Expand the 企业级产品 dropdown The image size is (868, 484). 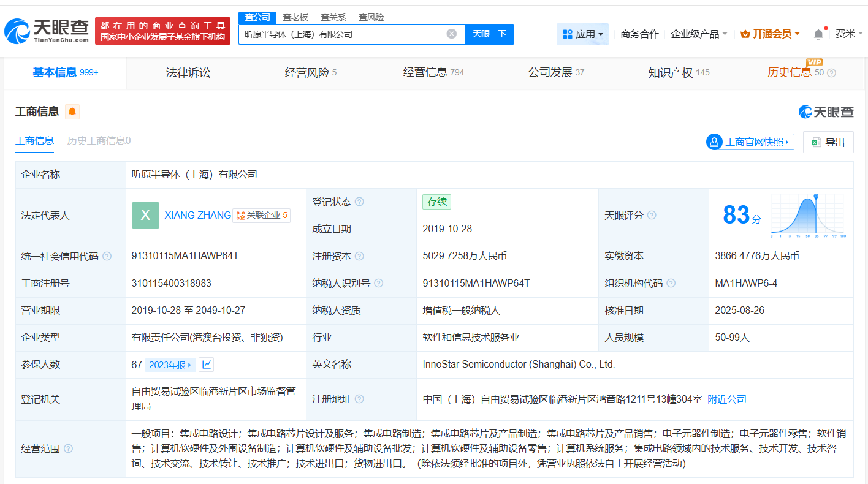pos(699,34)
